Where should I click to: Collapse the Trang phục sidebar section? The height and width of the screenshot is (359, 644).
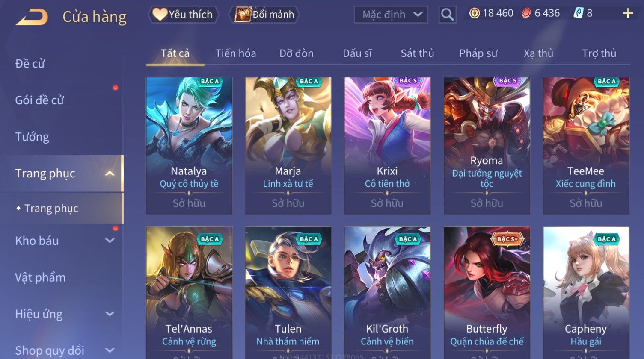click(x=110, y=174)
